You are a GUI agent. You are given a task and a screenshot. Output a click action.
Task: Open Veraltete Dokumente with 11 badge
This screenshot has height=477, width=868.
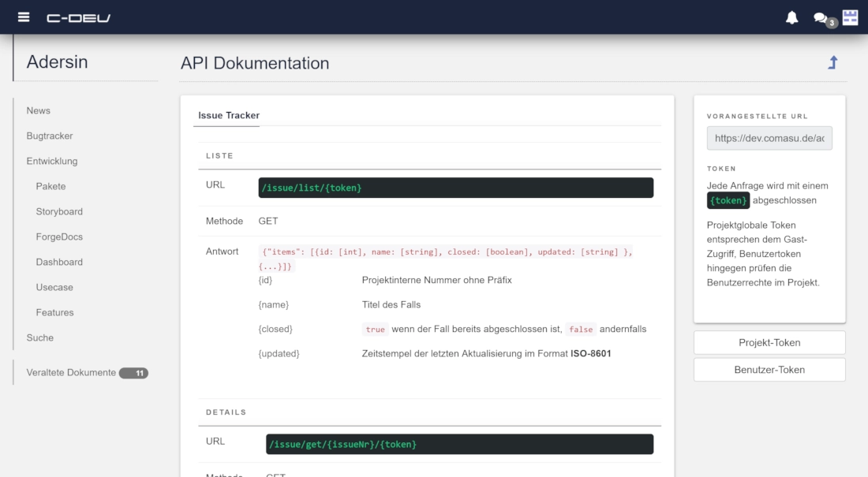coord(87,373)
